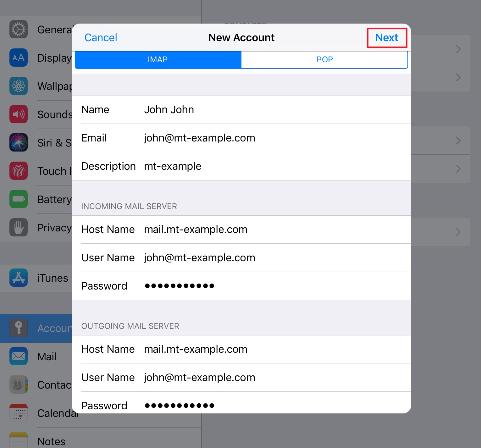Edit incoming server Host Name field

(241, 230)
